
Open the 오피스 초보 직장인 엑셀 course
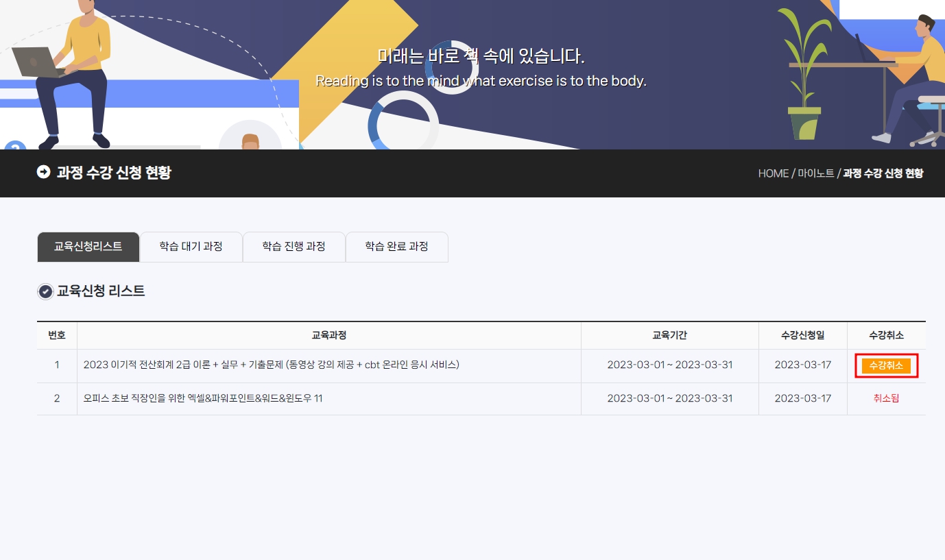203,398
